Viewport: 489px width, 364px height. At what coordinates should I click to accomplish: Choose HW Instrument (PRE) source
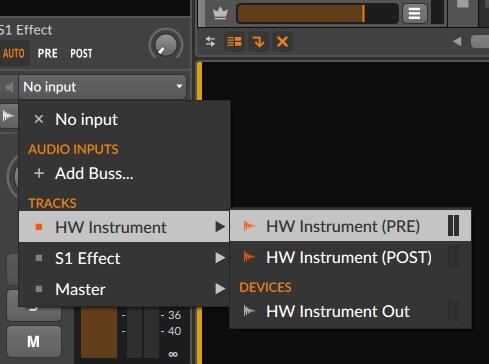[x=350, y=226]
